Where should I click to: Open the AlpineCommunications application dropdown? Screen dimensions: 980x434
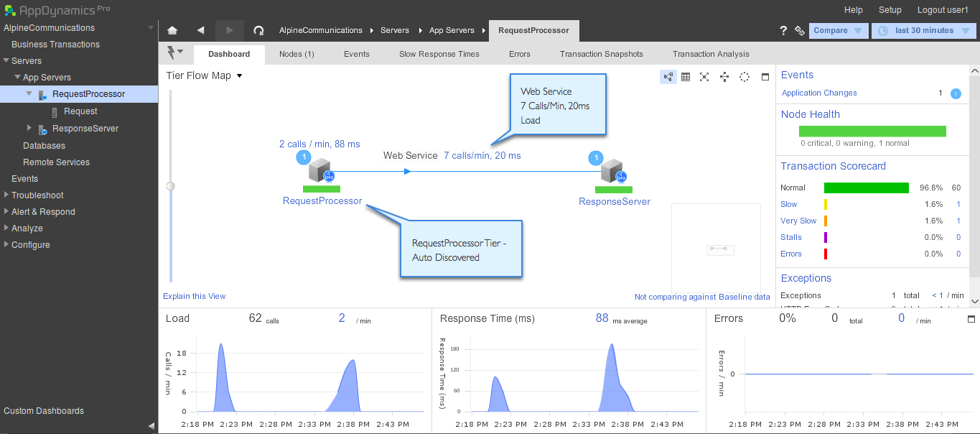click(x=151, y=28)
